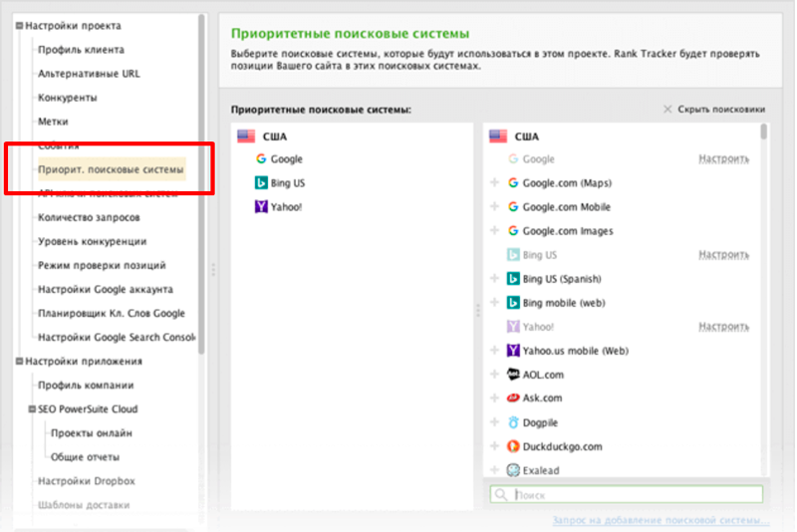This screenshot has height=532, width=797.
Task: Click the Bing US (Spanish) icon
Action: 513,278
